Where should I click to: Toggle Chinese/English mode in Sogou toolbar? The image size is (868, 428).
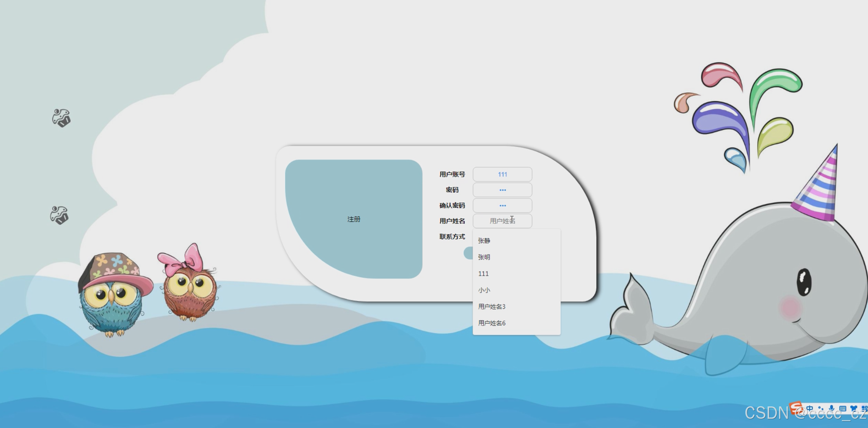coord(810,408)
